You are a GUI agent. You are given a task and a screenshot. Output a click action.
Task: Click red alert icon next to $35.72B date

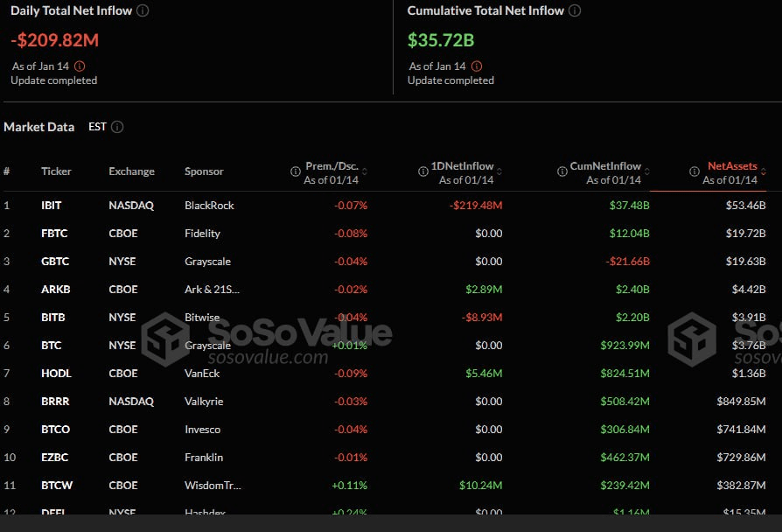(x=477, y=66)
